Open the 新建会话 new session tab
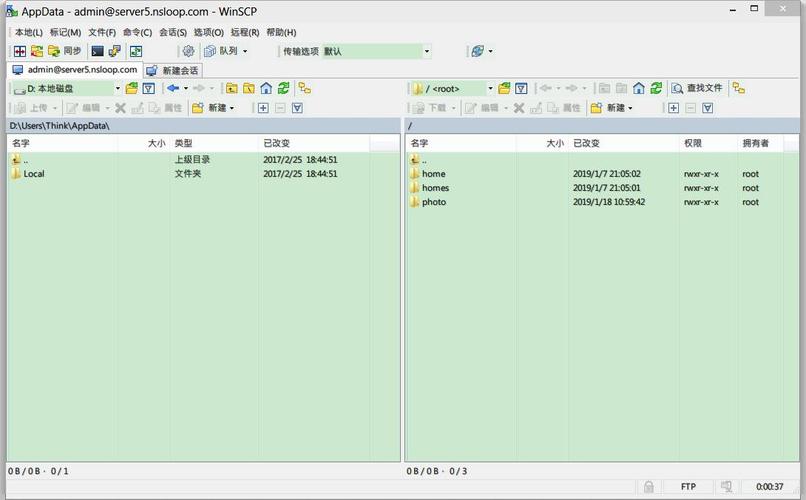 173,70
